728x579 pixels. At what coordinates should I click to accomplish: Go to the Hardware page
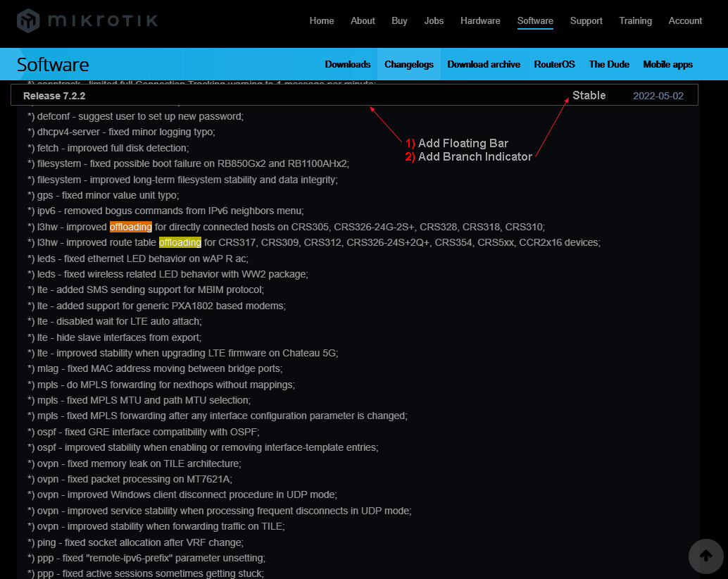point(480,20)
